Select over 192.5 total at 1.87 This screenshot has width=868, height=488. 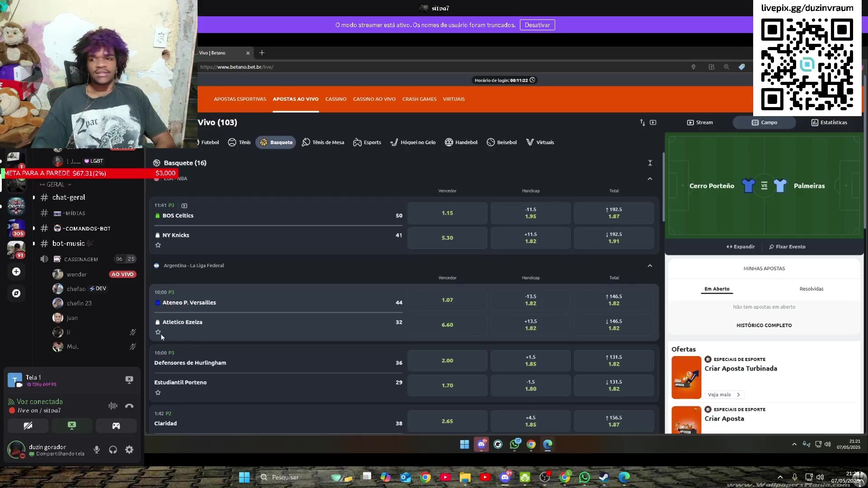tap(614, 213)
